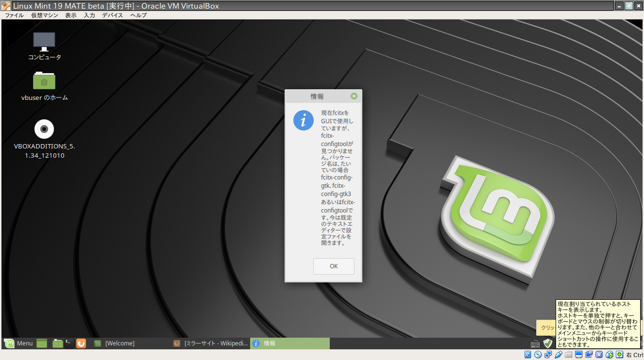Screen dimensions: 644x360
Task: Click the fcitx keyboard icon in system tray
Action: click(535, 344)
